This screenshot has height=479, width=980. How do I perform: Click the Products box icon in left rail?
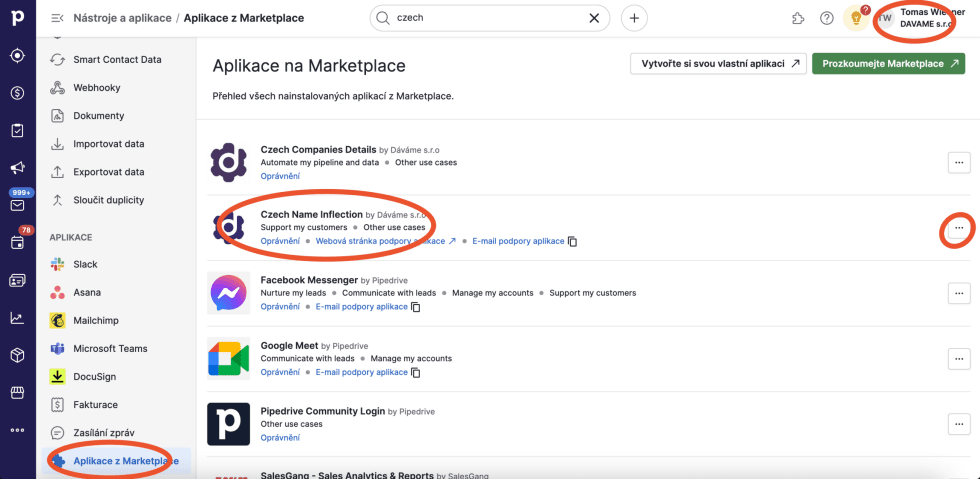(17, 355)
